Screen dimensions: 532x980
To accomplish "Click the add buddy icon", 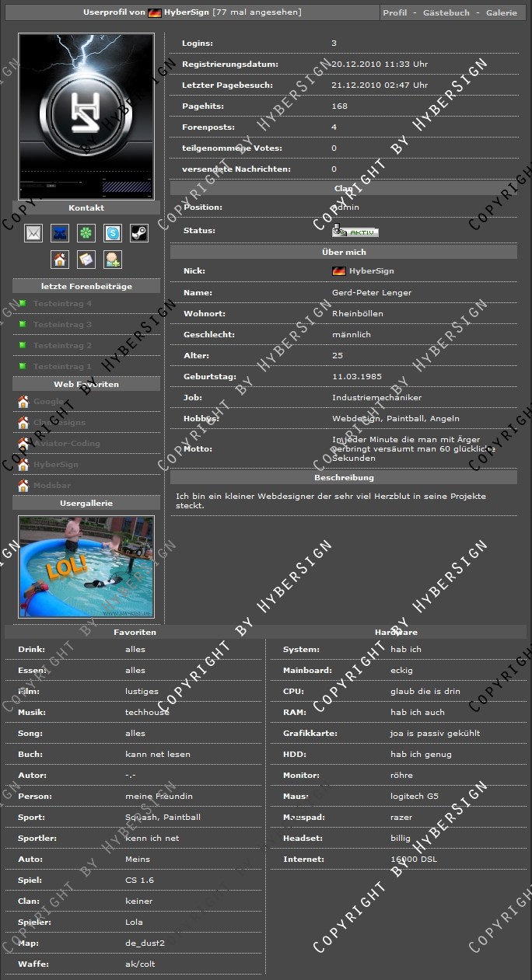I will click(x=113, y=260).
